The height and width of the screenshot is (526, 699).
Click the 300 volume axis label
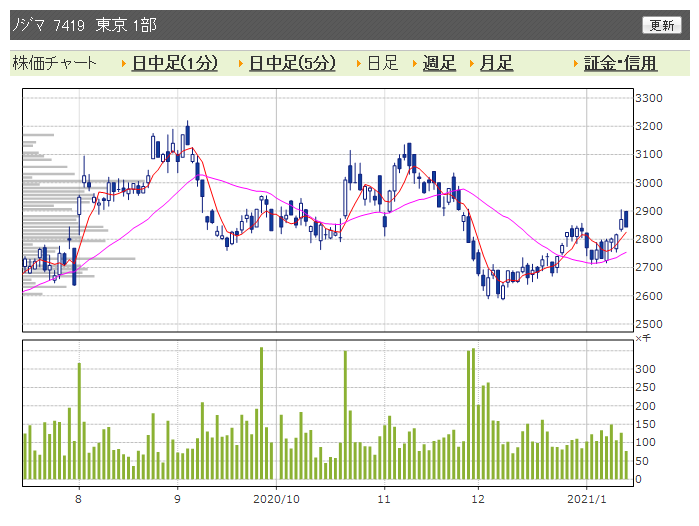tap(646, 369)
